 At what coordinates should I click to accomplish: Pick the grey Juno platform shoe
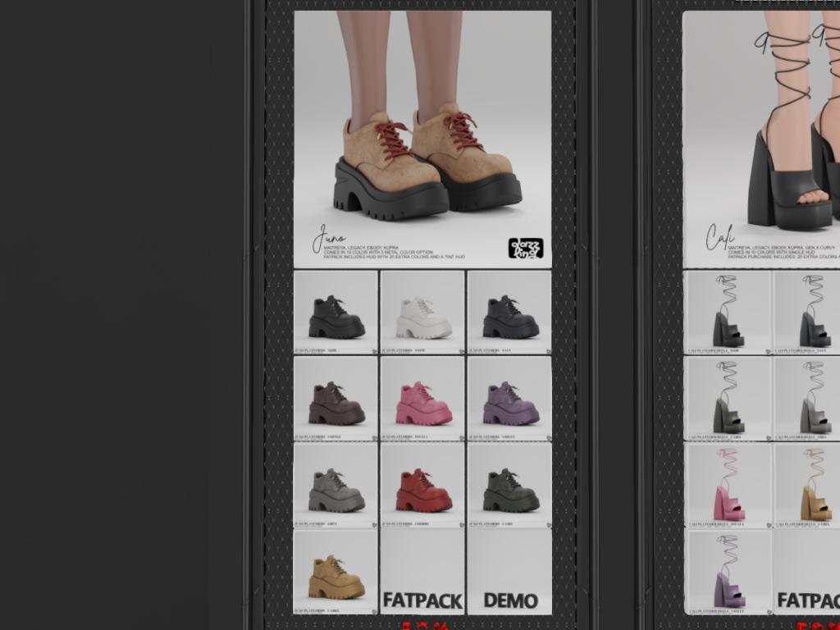tap(336, 485)
